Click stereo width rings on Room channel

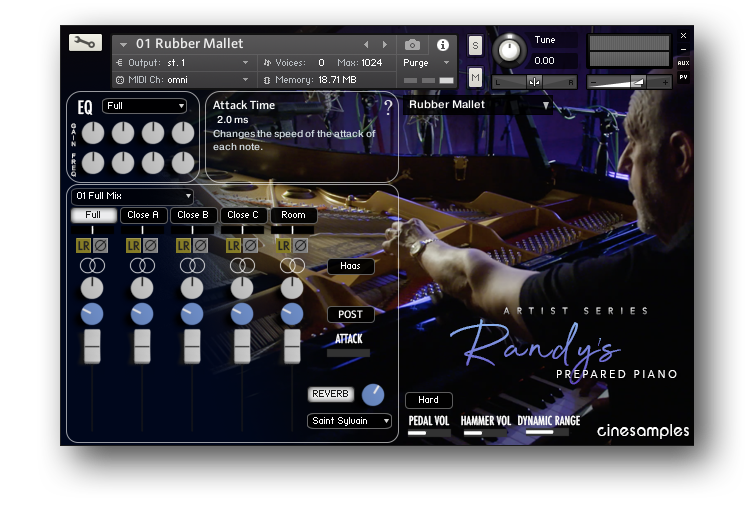[292, 266]
